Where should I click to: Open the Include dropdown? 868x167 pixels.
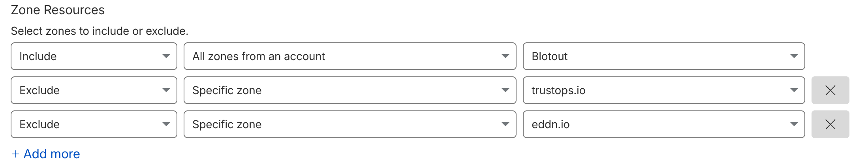(94, 56)
